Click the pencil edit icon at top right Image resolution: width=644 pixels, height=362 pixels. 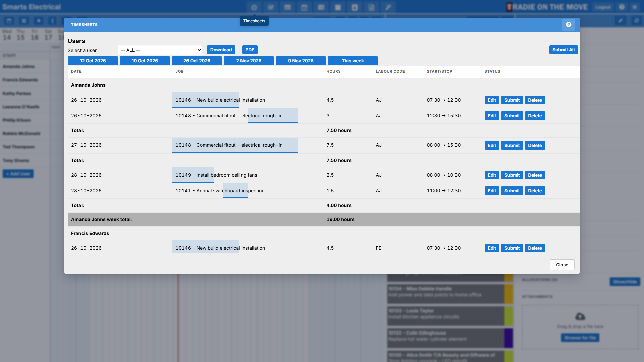pos(621,21)
